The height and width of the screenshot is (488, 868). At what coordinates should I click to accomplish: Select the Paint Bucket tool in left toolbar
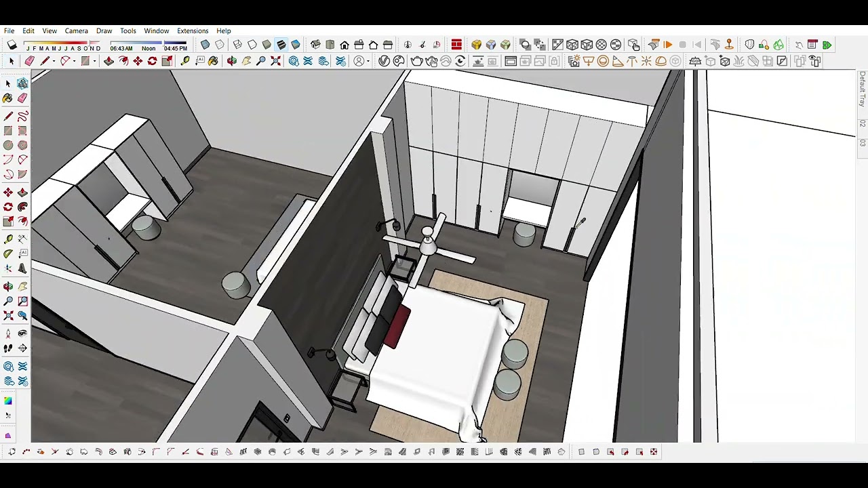point(8,98)
